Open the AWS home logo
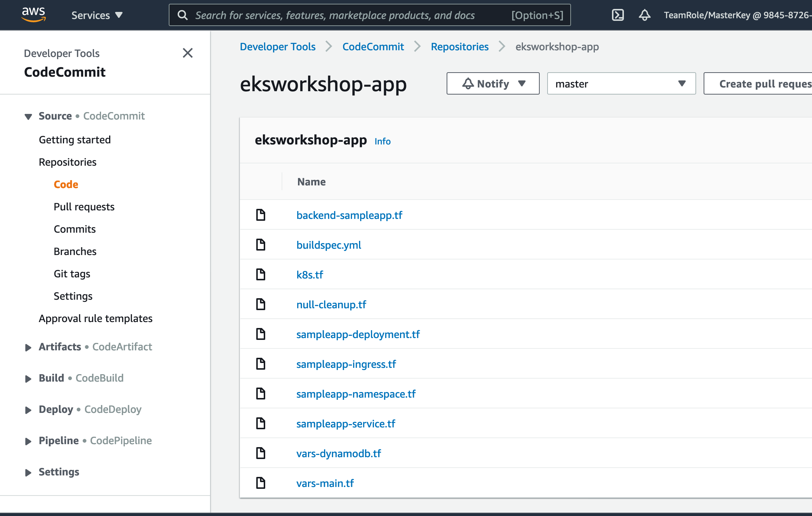 point(34,15)
